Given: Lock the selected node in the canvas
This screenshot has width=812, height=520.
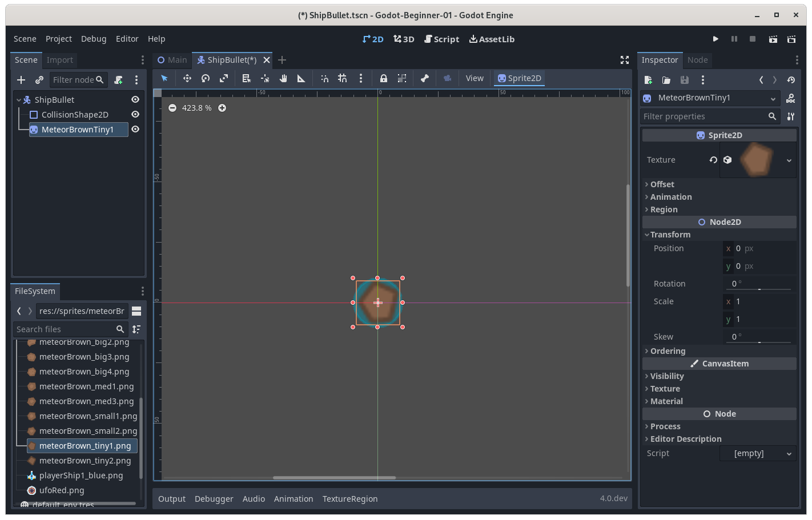Looking at the screenshot, I should pyautogui.click(x=383, y=78).
